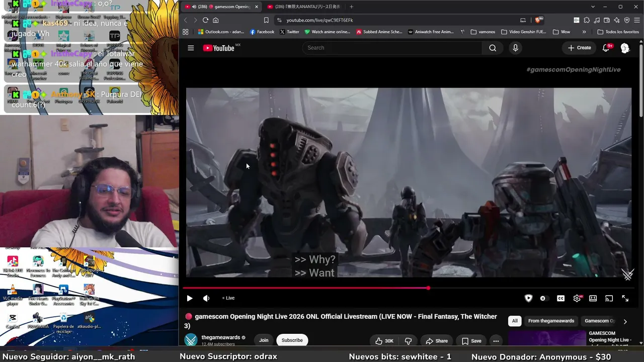
Task: Open a new browser tab
Action: click(x=351, y=7)
